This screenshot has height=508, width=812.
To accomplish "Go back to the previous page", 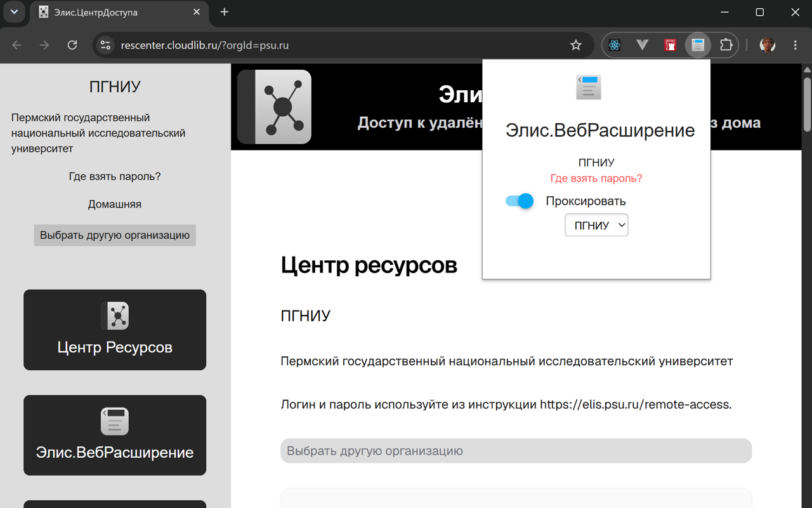I will point(17,45).
